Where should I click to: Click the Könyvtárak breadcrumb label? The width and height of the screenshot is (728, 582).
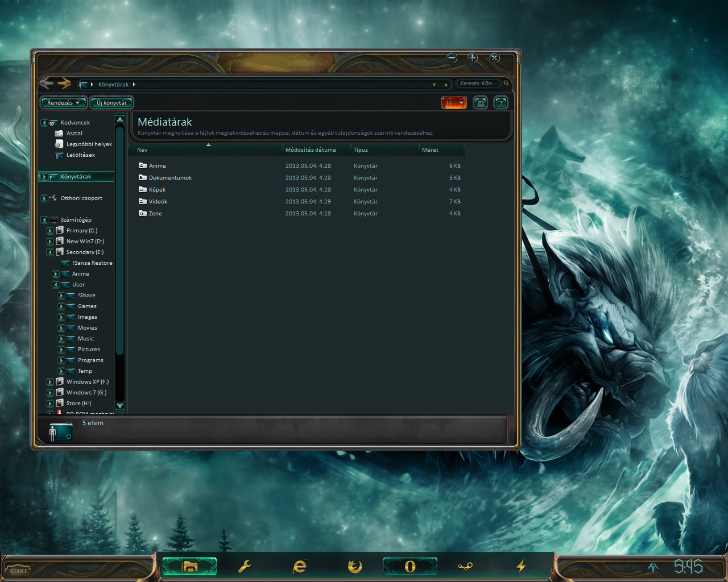pyautogui.click(x=113, y=84)
